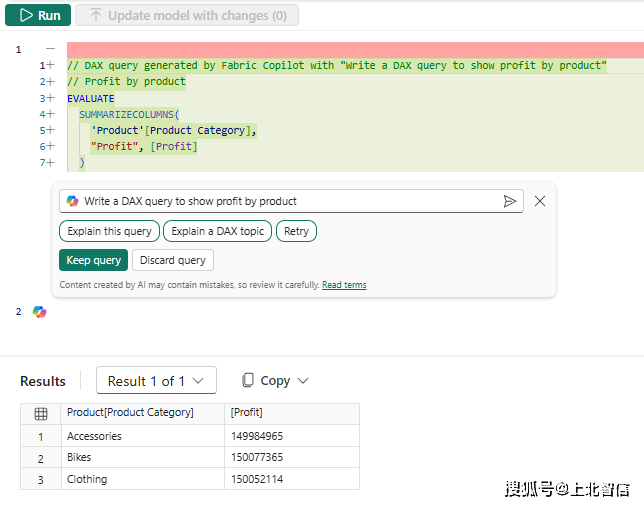Screen dimensions: 644x506
Task: Open the Read terms link
Action: pyautogui.click(x=344, y=285)
